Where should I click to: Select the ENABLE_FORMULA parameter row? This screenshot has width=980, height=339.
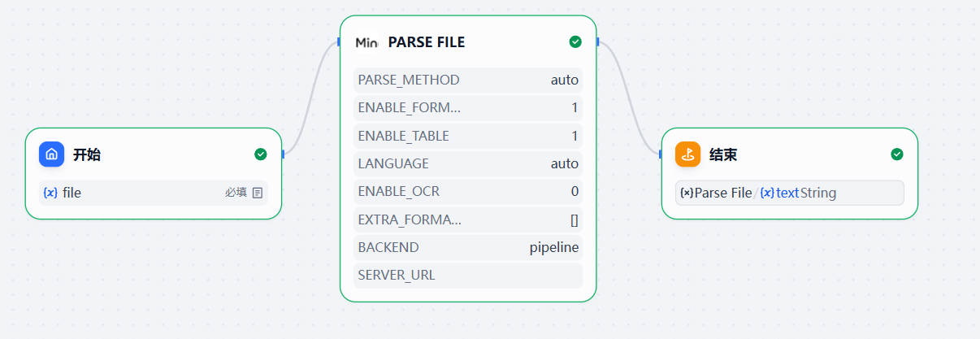tap(468, 107)
